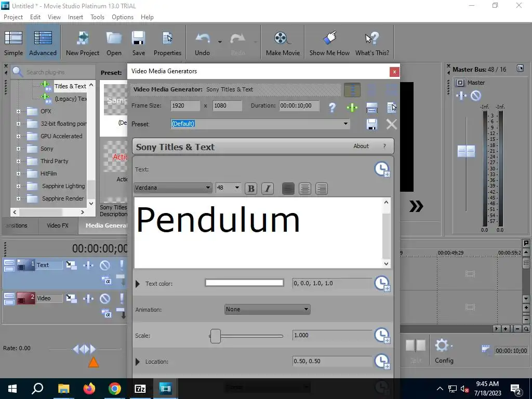Toggle italic text formatting

click(268, 189)
